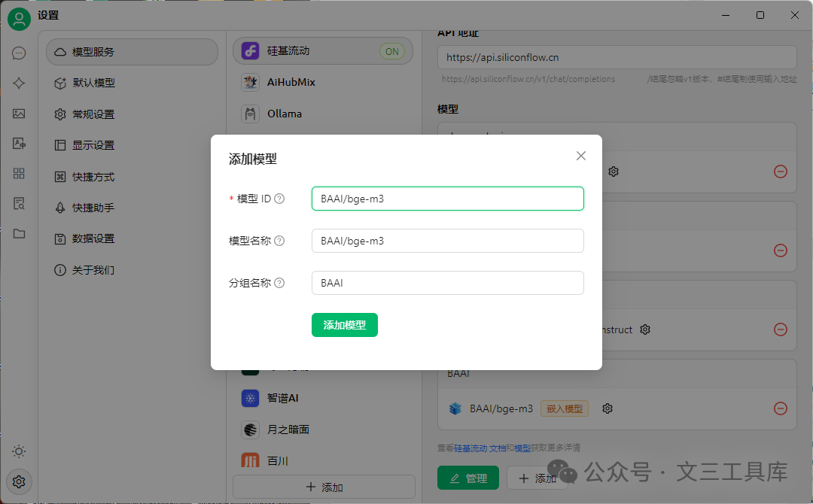Open the 硅基流动 文档 link
Screen dimensions: 813x504
(x=480, y=448)
